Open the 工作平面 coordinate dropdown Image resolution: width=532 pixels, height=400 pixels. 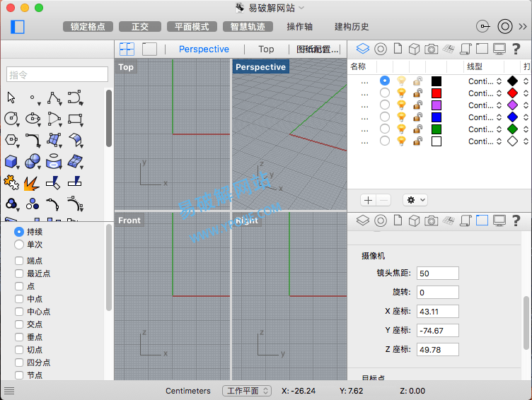coord(247,391)
